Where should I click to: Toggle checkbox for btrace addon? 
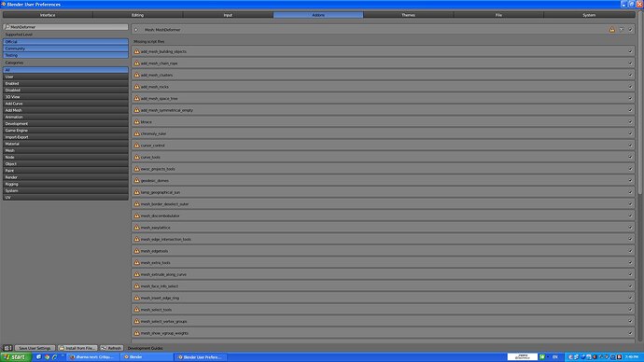point(630,122)
